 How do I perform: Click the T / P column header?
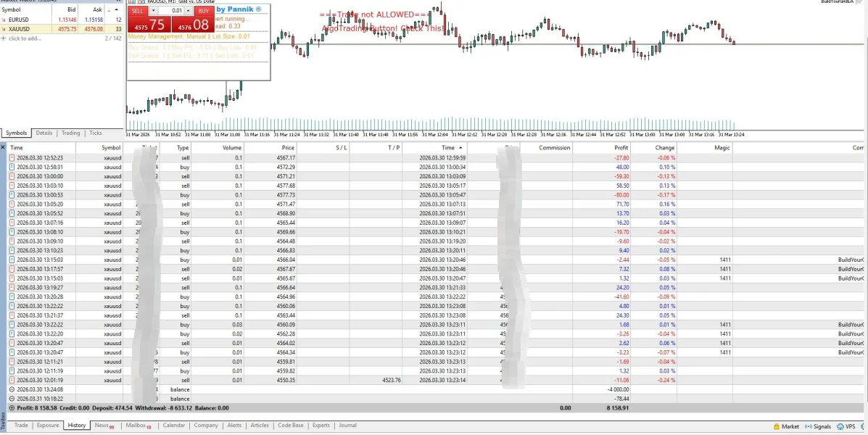point(376,148)
